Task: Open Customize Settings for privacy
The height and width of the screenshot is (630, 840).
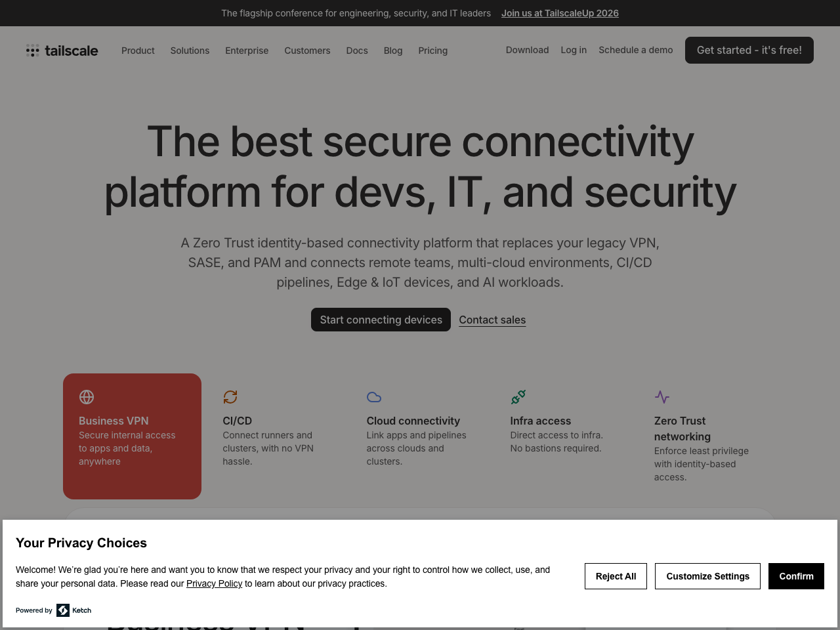Action: (x=707, y=576)
